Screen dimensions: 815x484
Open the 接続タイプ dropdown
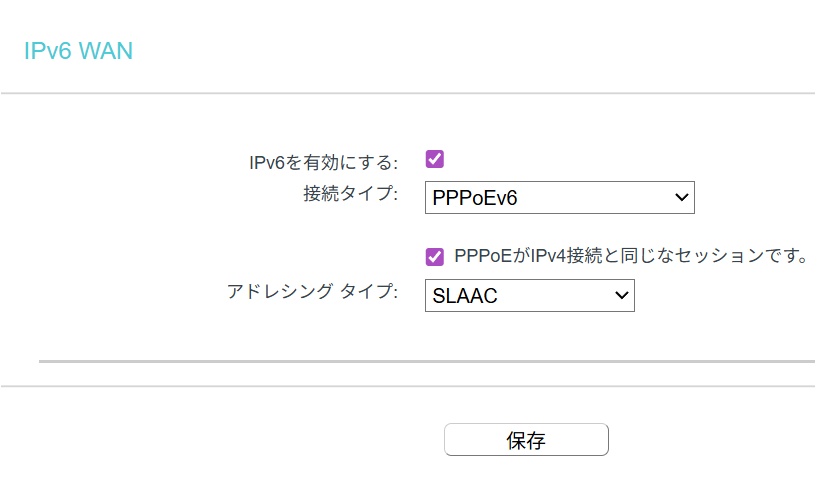[x=559, y=198]
